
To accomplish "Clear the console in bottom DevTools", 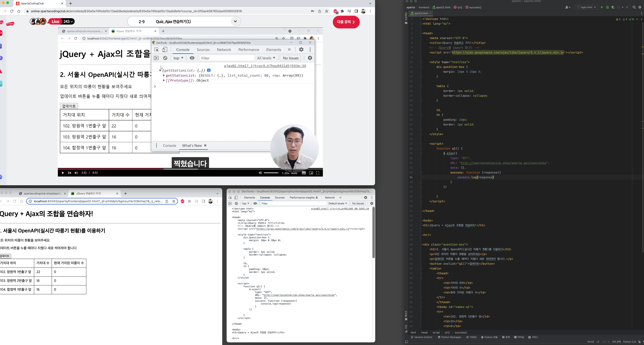I will point(236,204).
